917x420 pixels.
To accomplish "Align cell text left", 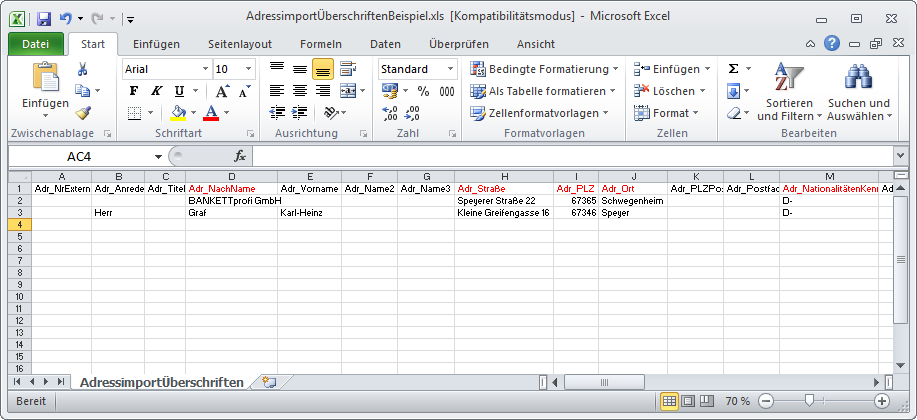I will 277,91.
